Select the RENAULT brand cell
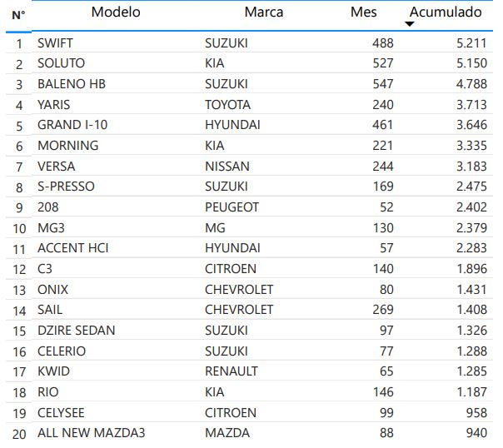The image size is (503, 448). pos(232,371)
